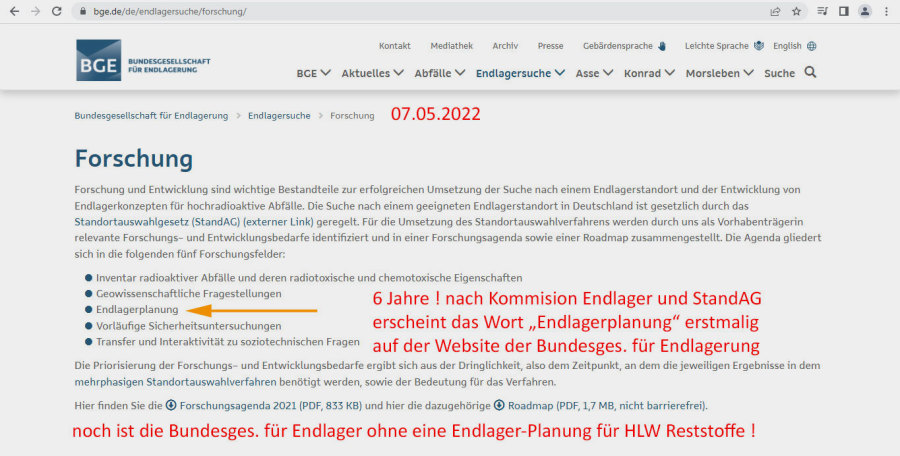Open the Standortauswahlgesetz (StandAG) external link
The image size is (900, 456).
[194, 220]
